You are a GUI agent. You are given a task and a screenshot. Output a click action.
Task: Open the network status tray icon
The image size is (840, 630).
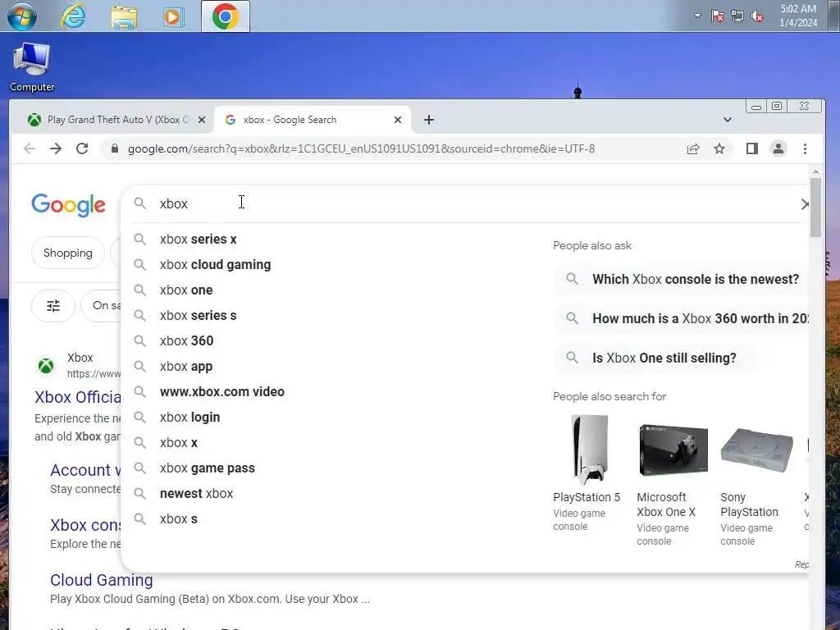(737, 16)
